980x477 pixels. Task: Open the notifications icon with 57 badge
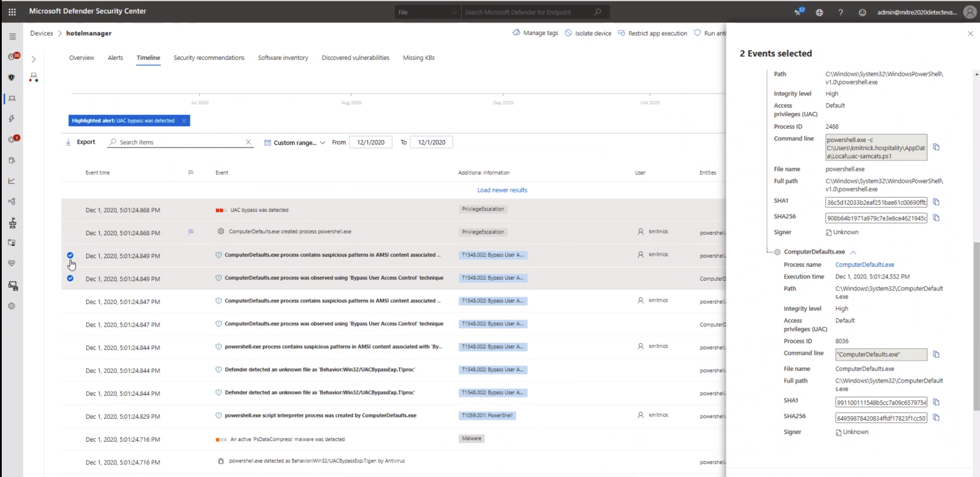pos(799,12)
